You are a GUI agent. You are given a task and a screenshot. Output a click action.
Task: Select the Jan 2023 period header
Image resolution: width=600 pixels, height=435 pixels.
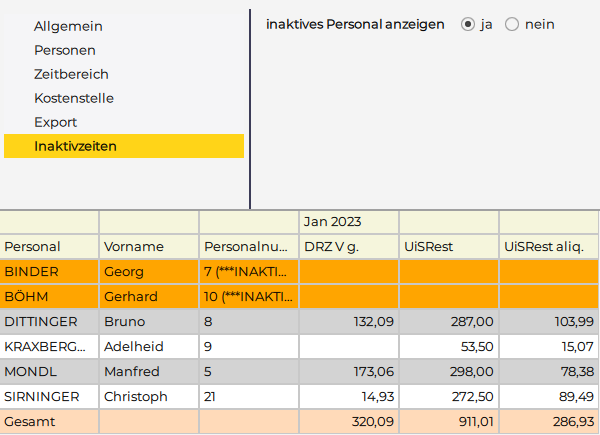(332, 221)
